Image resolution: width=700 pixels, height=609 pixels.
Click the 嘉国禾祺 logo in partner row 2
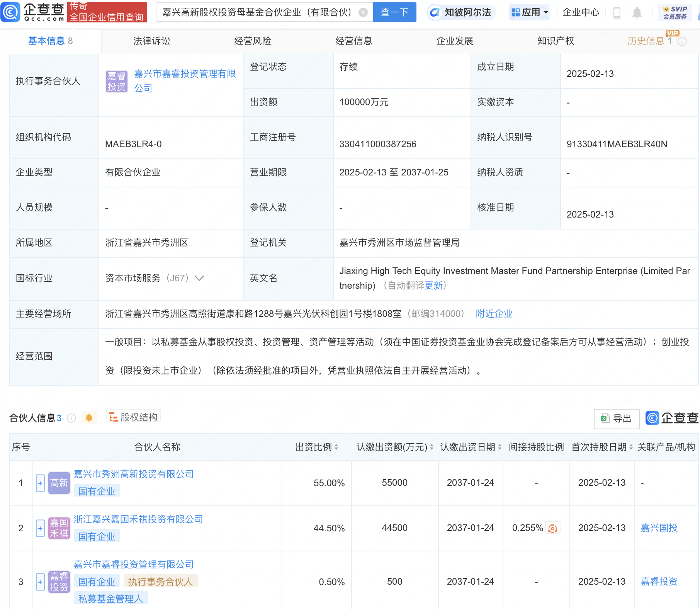pos(59,528)
